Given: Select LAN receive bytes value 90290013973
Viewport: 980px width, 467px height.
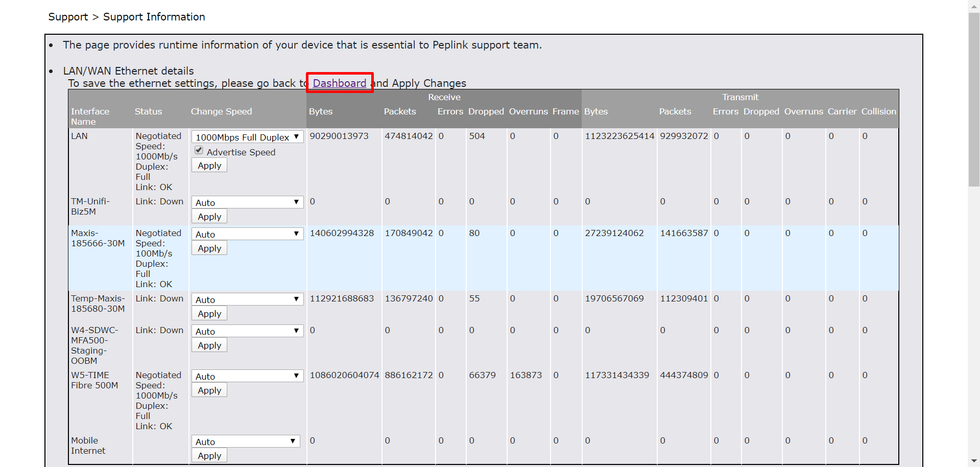Looking at the screenshot, I should pyautogui.click(x=339, y=136).
